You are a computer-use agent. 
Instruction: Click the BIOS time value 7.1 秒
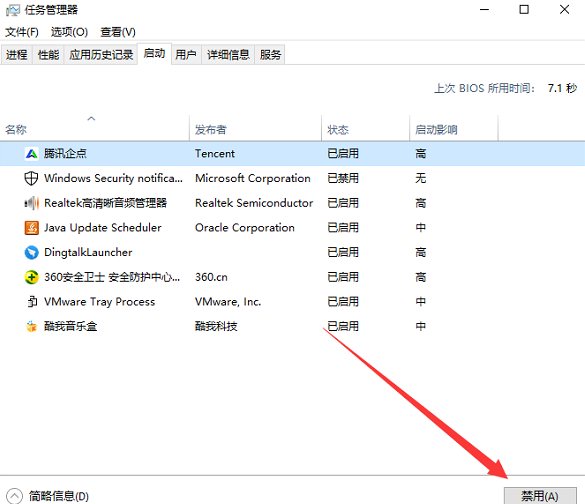click(x=562, y=88)
